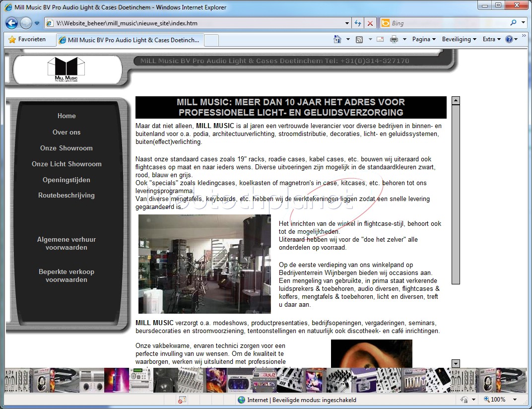Click the content scrollbar up arrow

click(x=456, y=100)
